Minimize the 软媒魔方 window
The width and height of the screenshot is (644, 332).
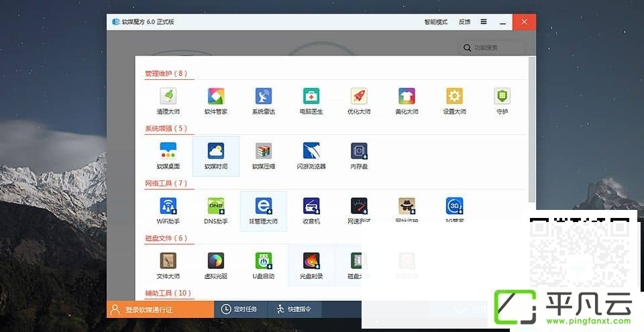pyautogui.click(x=502, y=22)
